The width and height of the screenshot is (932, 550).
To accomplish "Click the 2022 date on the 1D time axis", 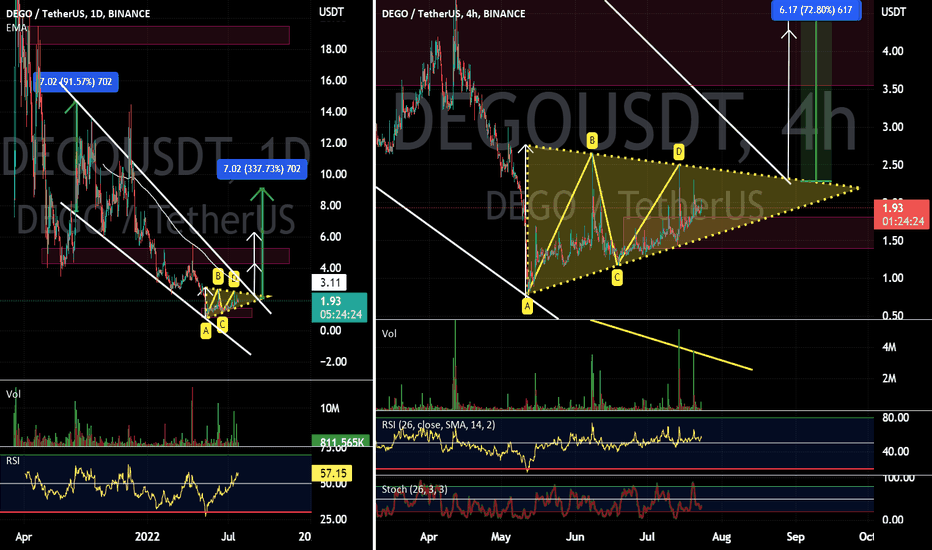I will [147, 536].
